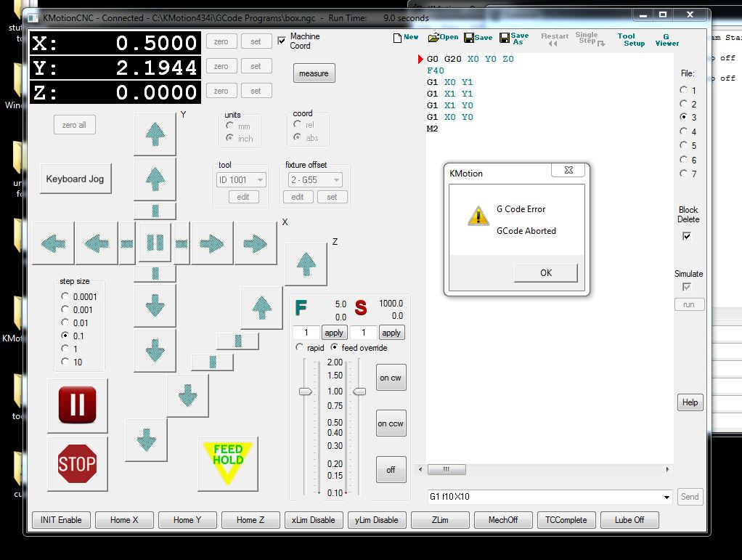The width and height of the screenshot is (742, 560).
Task: Select step size 0.01 radio button
Action: pyautogui.click(x=66, y=322)
